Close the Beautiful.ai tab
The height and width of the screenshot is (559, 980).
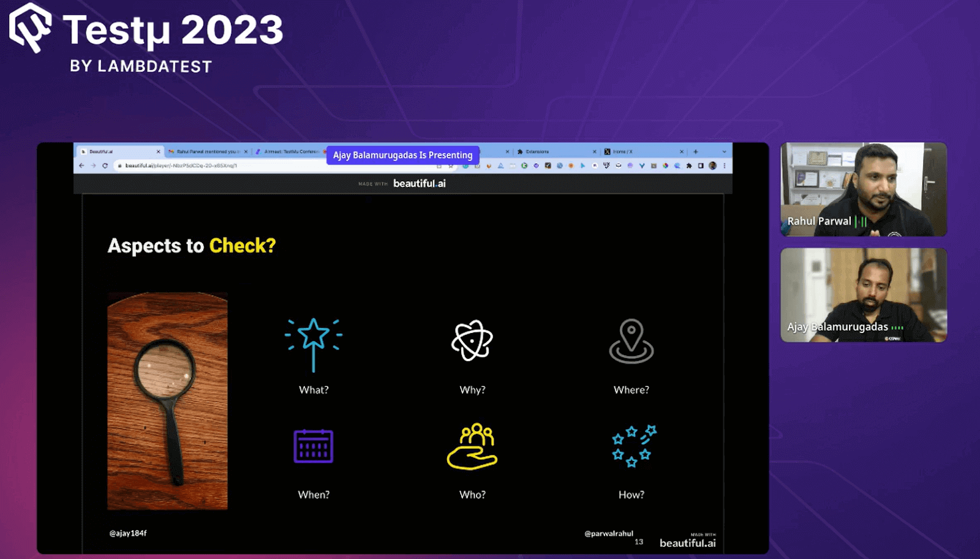click(x=158, y=151)
